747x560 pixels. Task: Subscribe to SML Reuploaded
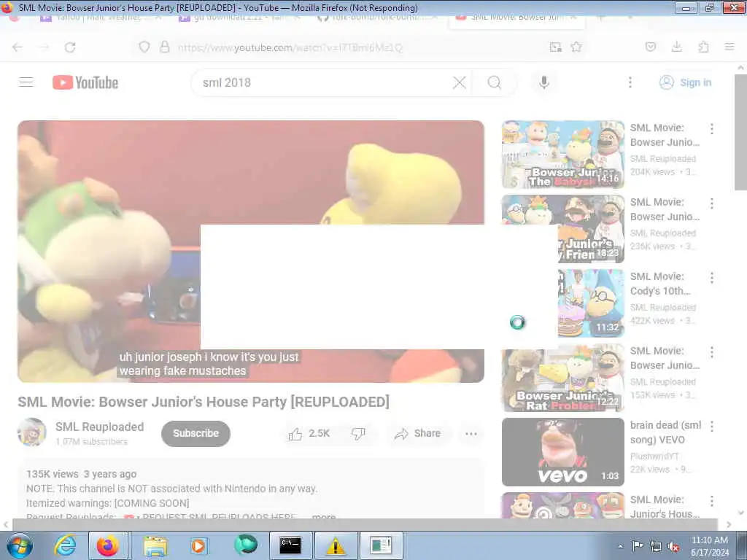pyautogui.click(x=196, y=433)
